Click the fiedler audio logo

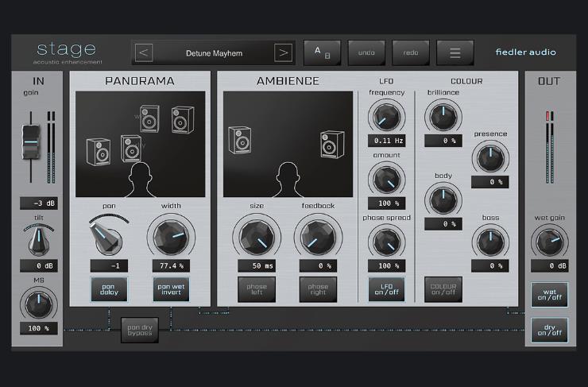tap(526, 52)
